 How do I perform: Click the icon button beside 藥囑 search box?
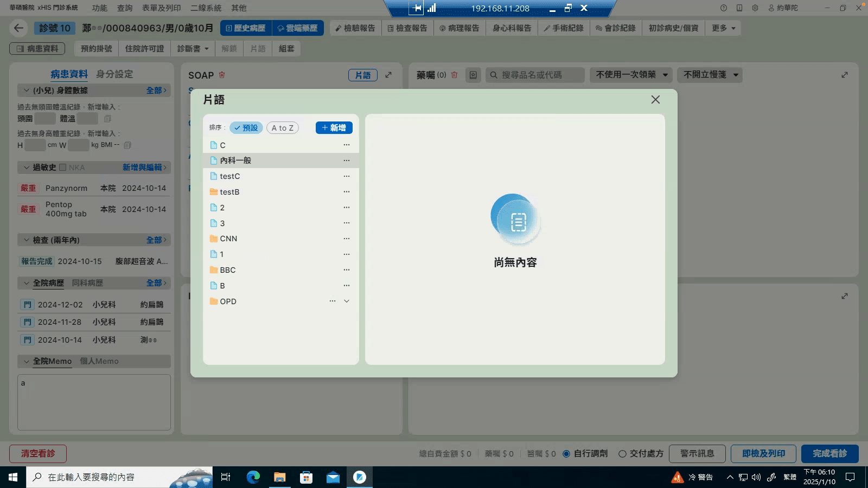click(473, 75)
